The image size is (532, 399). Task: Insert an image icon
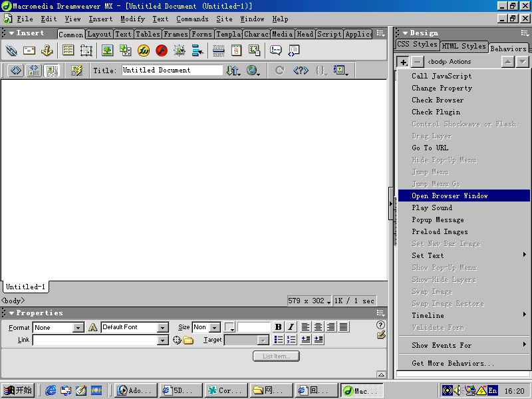107,51
